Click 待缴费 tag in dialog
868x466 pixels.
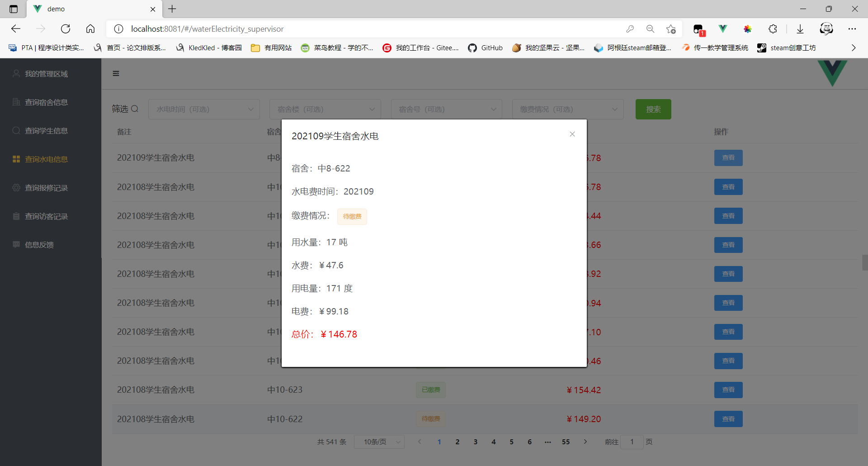coord(352,216)
